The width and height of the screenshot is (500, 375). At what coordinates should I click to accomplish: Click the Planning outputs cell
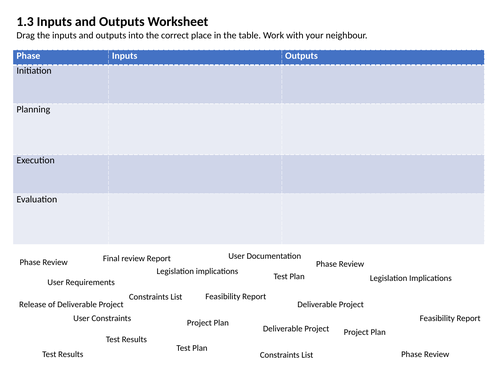(x=383, y=129)
